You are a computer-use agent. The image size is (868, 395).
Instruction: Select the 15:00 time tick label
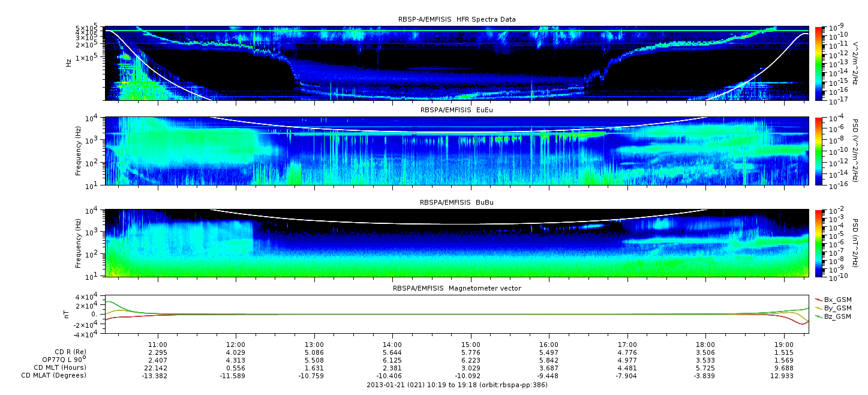point(471,345)
